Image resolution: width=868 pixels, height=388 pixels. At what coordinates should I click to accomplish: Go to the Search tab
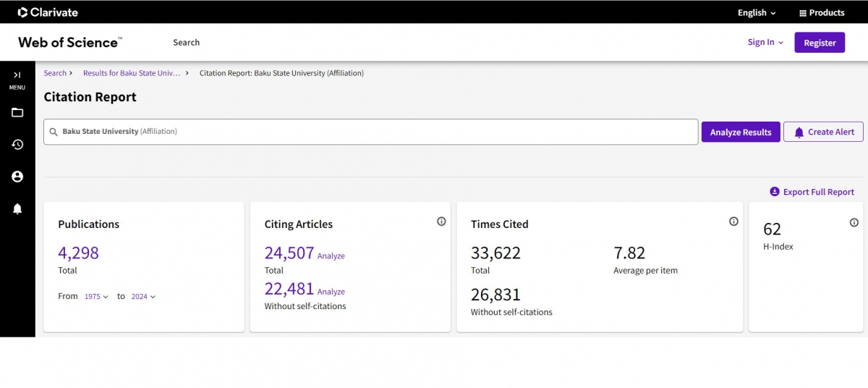(x=186, y=43)
